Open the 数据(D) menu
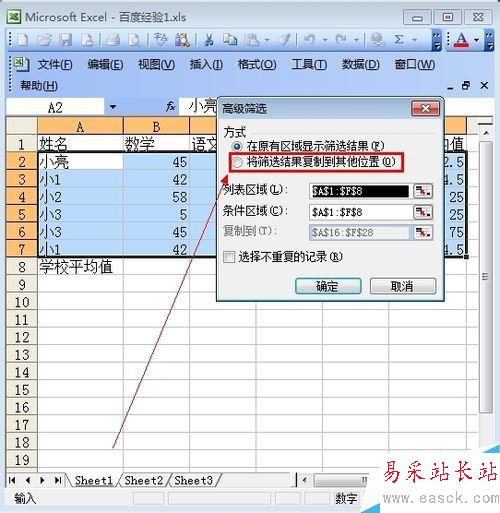Image resolution: width=500 pixels, height=513 pixels. click(361, 64)
